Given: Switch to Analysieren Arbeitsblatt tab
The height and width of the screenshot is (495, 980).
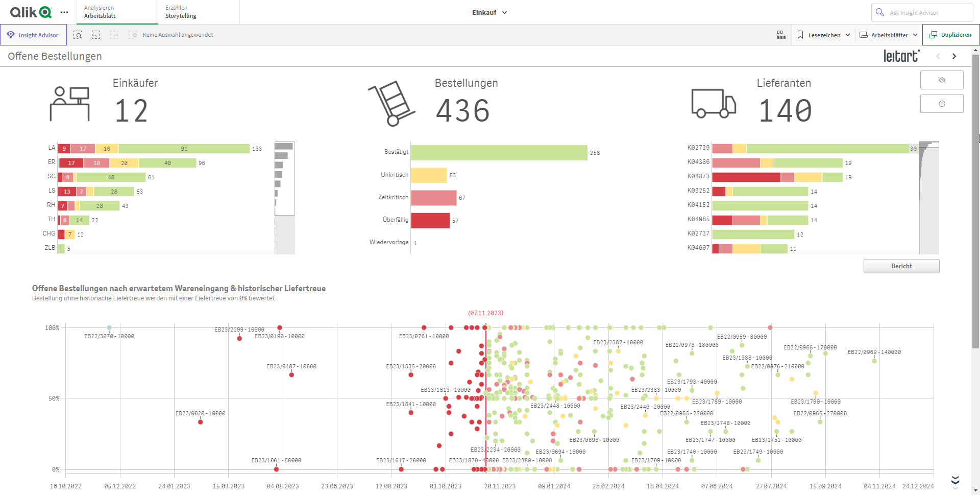Looking at the screenshot, I should coord(117,12).
